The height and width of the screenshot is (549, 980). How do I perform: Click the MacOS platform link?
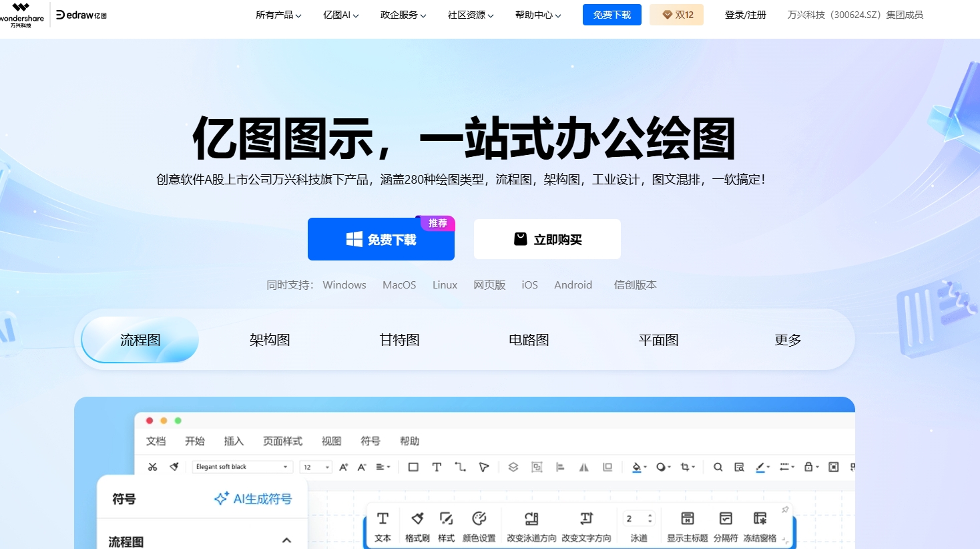pyautogui.click(x=399, y=285)
